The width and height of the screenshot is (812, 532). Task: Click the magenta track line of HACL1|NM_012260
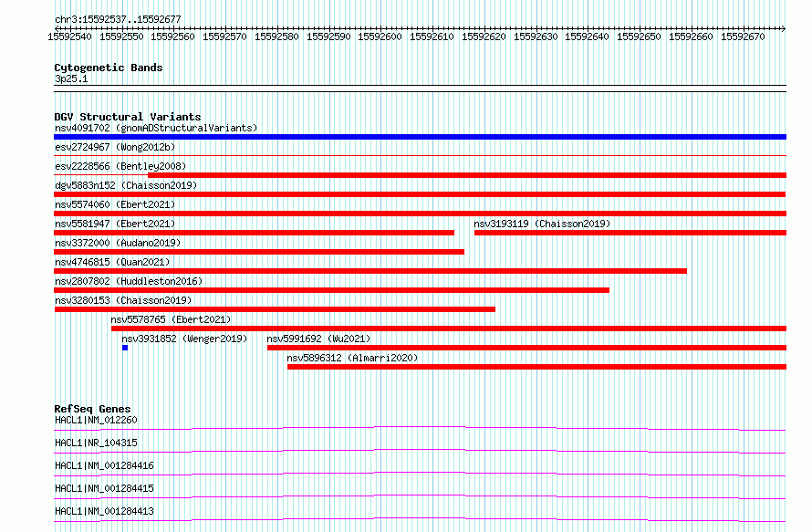[x=420, y=428]
